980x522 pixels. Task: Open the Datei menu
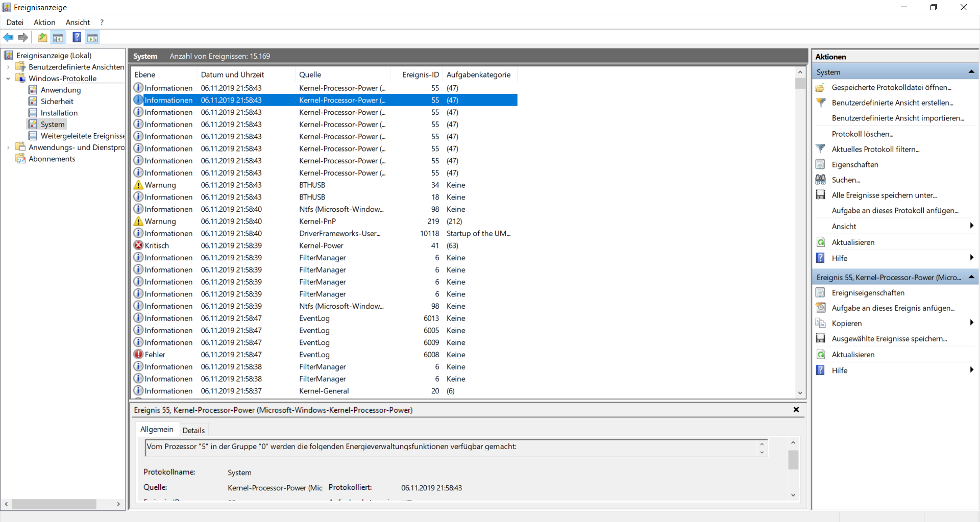pyautogui.click(x=15, y=22)
